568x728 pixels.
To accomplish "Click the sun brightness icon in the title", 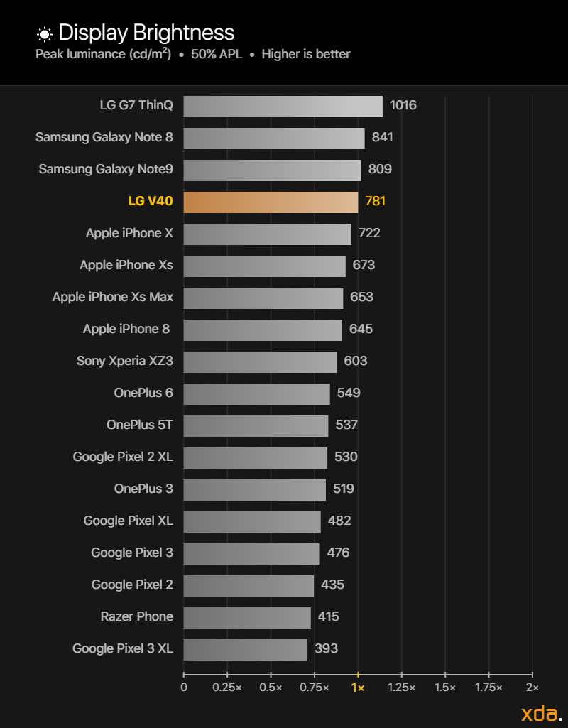I will click(x=44, y=34).
